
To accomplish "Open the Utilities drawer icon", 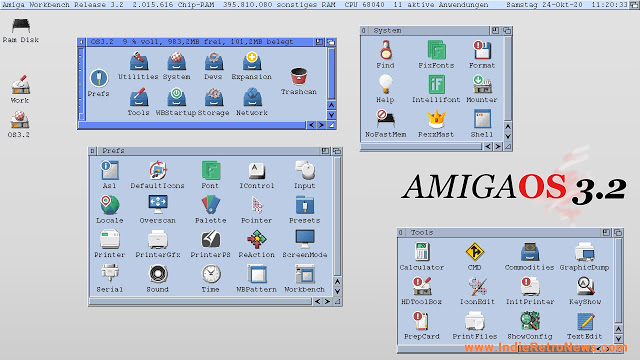I will (x=139, y=61).
